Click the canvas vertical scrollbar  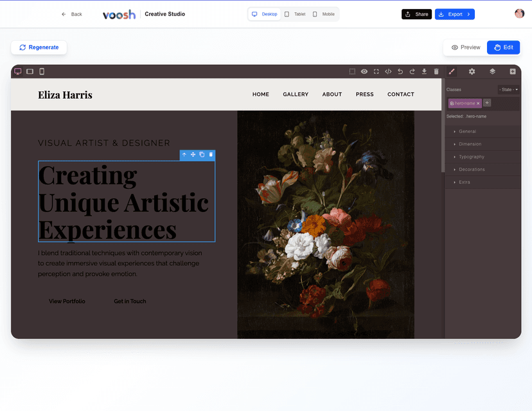click(443, 125)
